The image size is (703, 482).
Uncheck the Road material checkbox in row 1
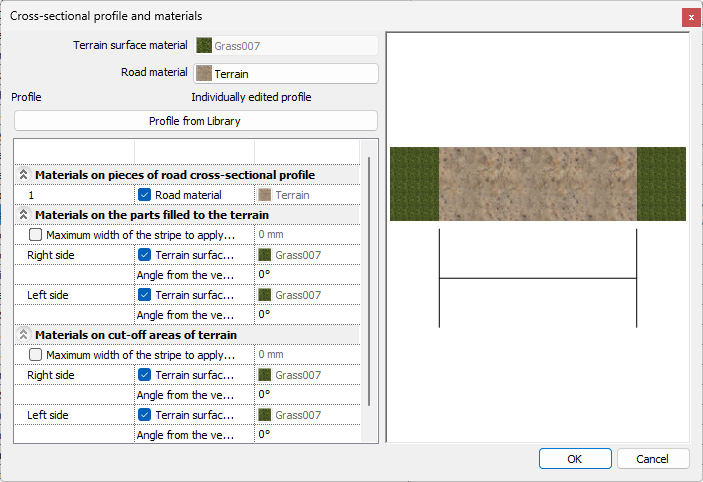point(145,195)
